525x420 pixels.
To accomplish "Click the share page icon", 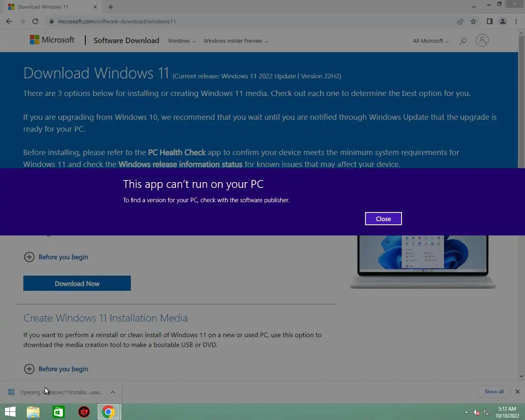I will point(460,21).
